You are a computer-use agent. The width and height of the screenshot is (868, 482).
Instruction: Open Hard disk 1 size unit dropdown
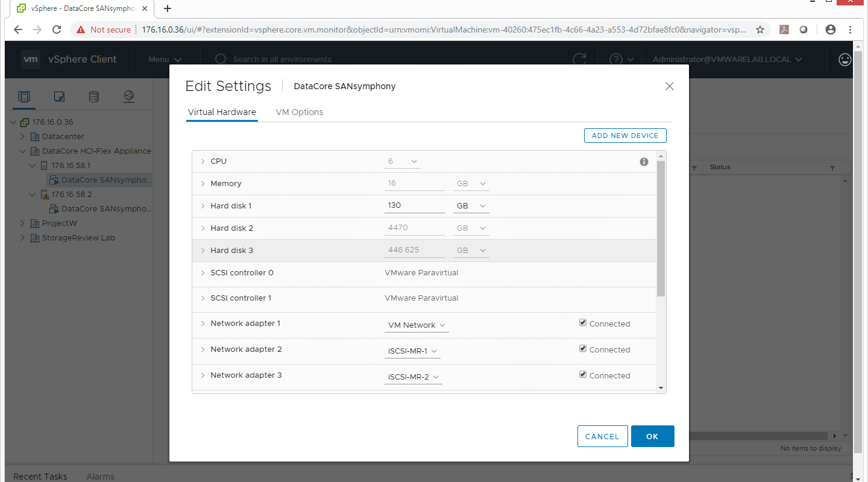point(471,206)
